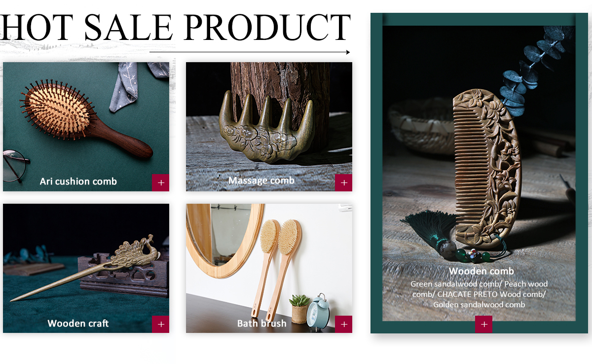Click plus icon on Massage comb card

coord(344,182)
